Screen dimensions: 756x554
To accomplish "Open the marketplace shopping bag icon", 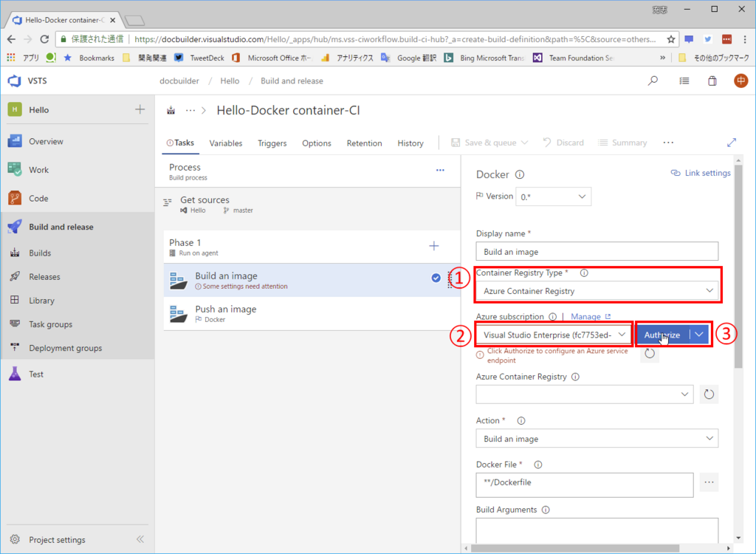I will coord(712,81).
